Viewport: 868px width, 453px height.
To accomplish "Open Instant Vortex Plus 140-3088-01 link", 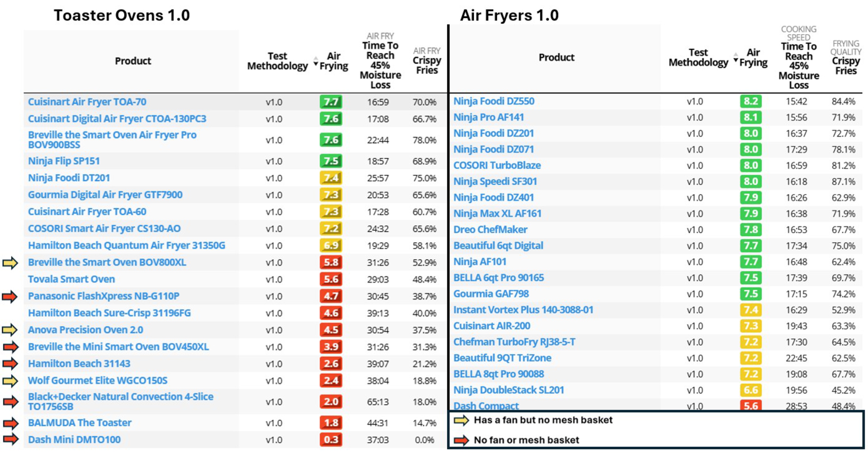I will (523, 310).
